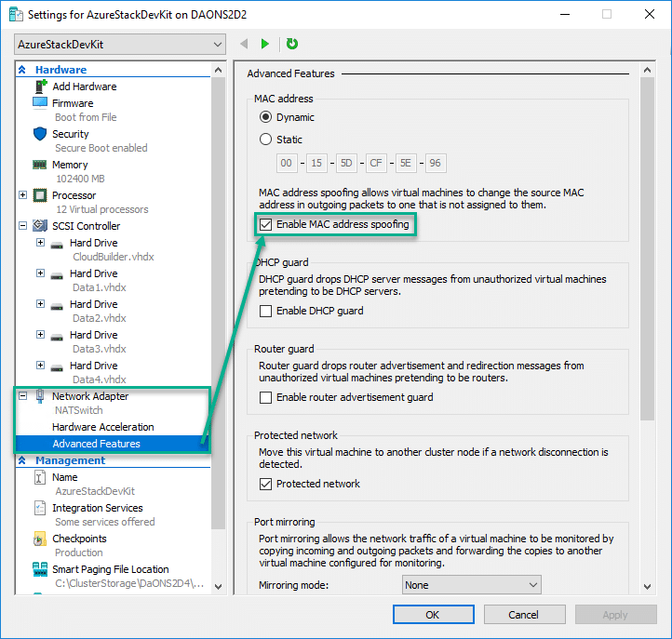The width and height of the screenshot is (672, 639).
Task: Click the Name management icon
Action: click(39, 477)
